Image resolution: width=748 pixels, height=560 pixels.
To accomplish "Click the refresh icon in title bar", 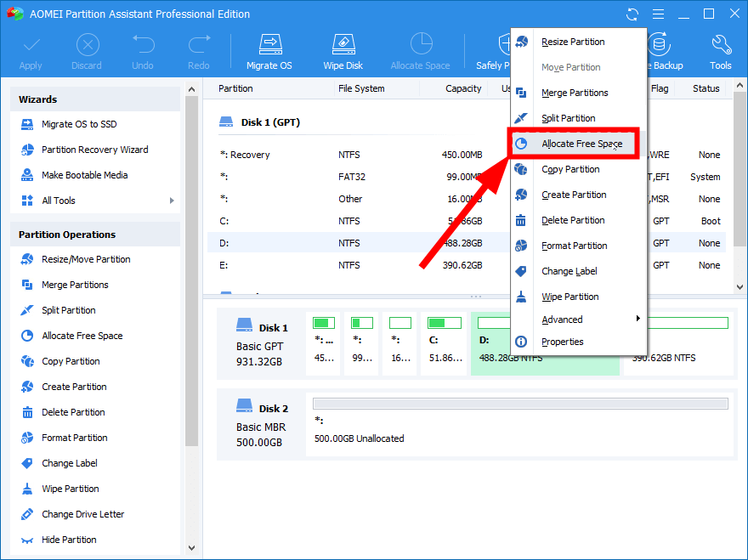I will [632, 14].
